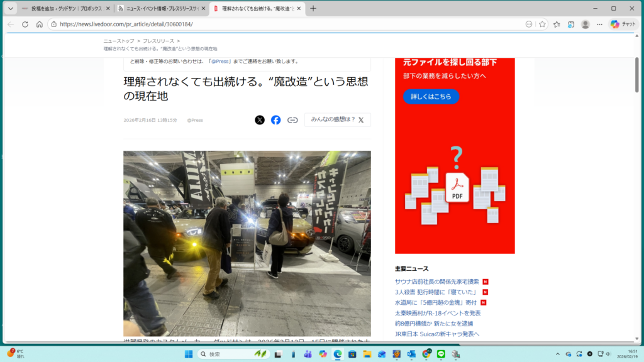Open Copilot chat button in toolbar

point(623,24)
